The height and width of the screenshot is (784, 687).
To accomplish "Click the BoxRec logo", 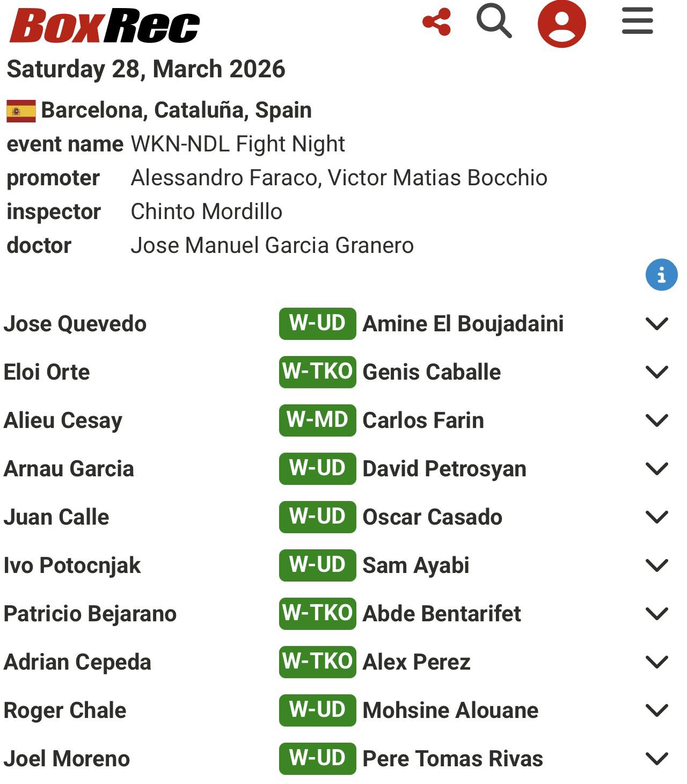I will (105, 25).
